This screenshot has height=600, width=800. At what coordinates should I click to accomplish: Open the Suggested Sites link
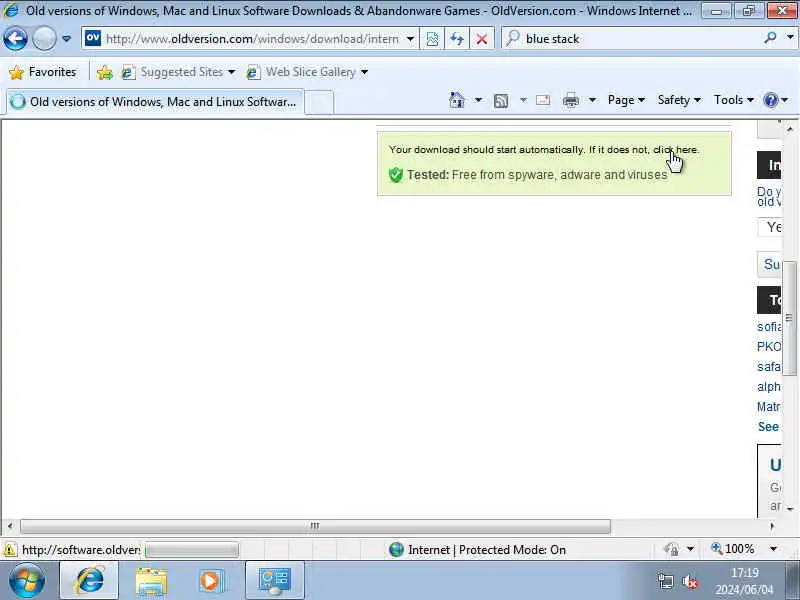pos(179,72)
